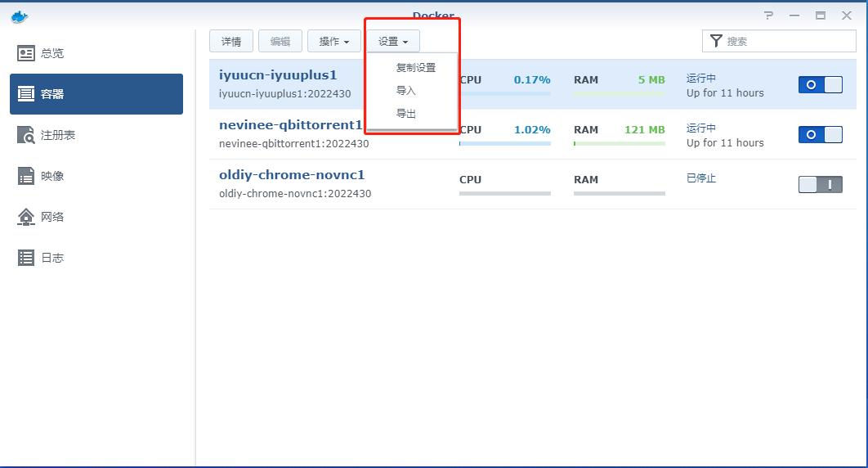
Task: Click the nevinee-qbittorrent1 RAM usage bar
Action: point(620,143)
